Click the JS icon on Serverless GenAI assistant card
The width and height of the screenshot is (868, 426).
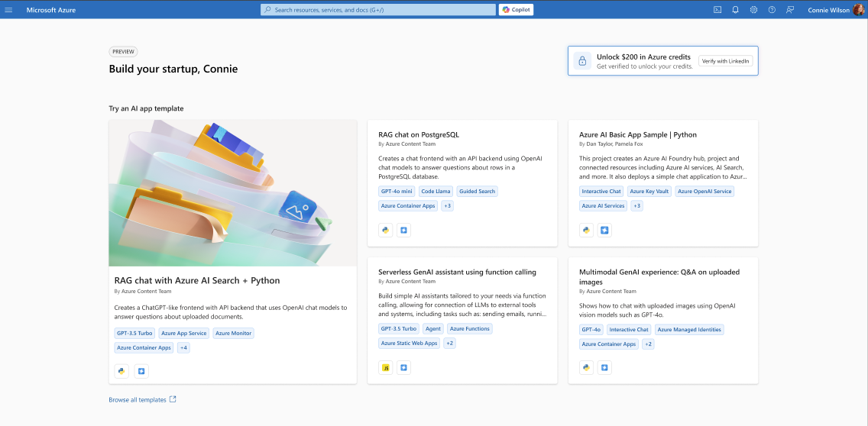click(386, 367)
